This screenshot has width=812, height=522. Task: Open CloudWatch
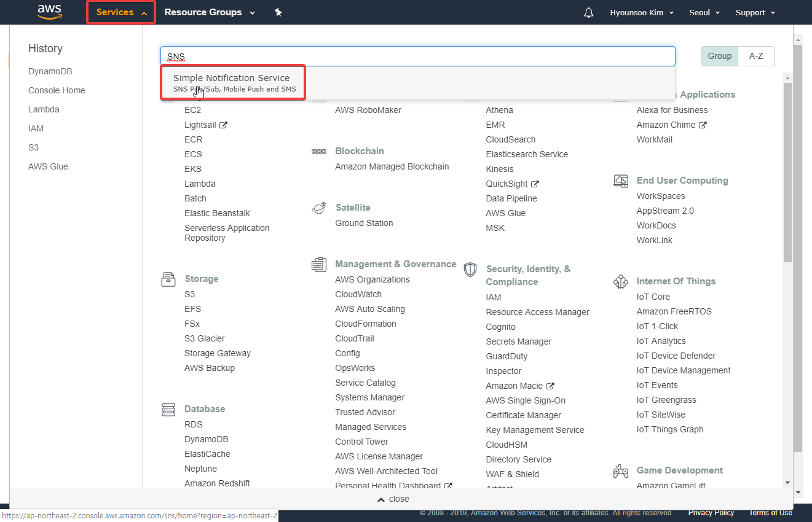358,294
